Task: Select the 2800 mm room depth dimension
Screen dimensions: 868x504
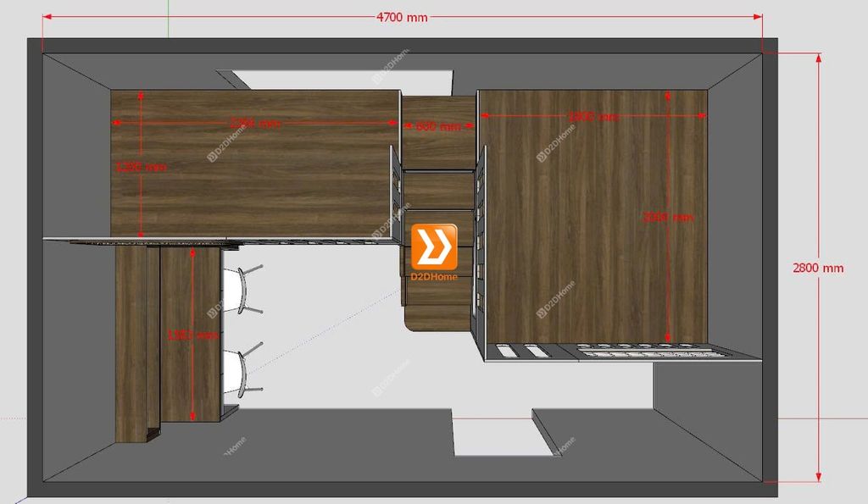Action: point(818,268)
